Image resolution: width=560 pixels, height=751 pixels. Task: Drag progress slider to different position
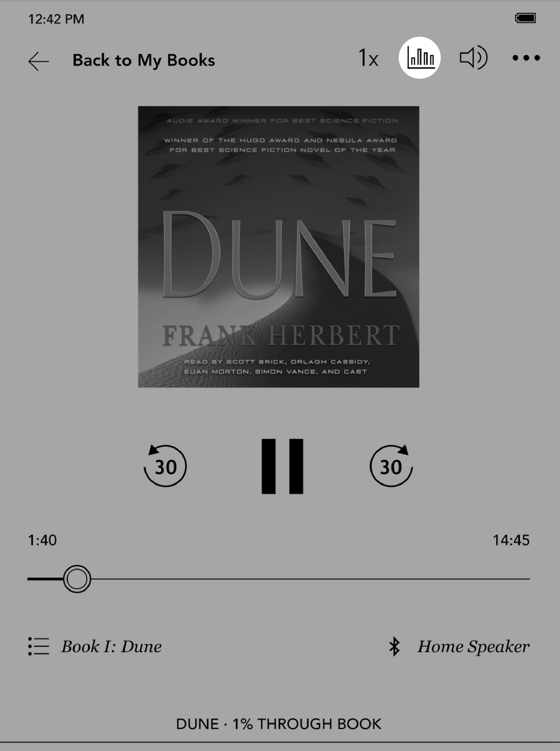point(76,580)
